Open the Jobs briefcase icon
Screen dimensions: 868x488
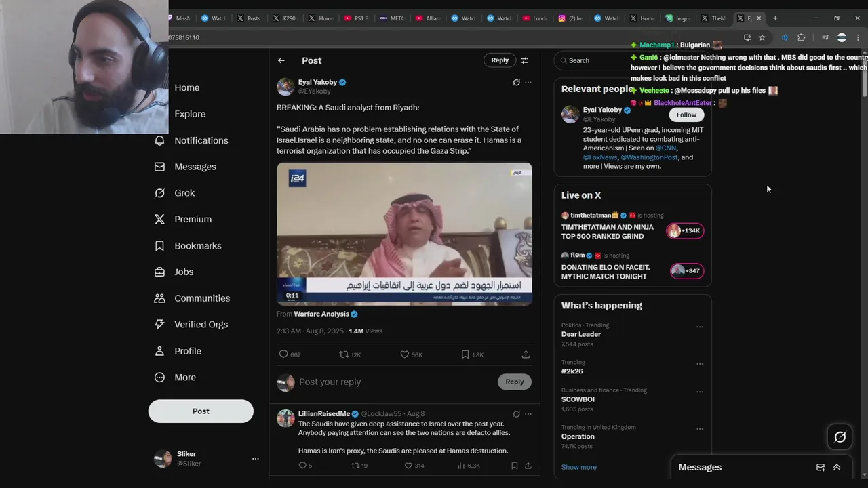pyautogui.click(x=159, y=272)
